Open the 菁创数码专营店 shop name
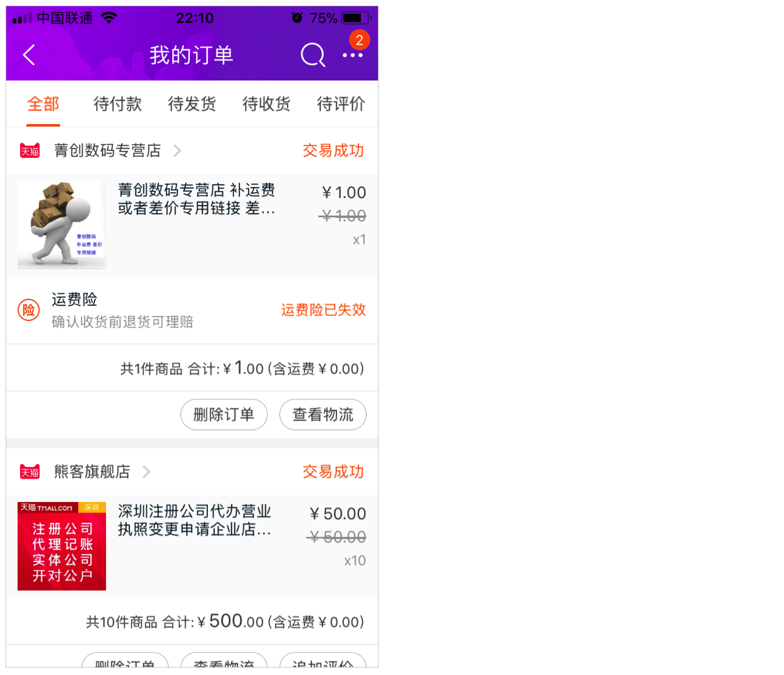The width and height of the screenshot is (784, 675). pyautogui.click(x=107, y=151)
